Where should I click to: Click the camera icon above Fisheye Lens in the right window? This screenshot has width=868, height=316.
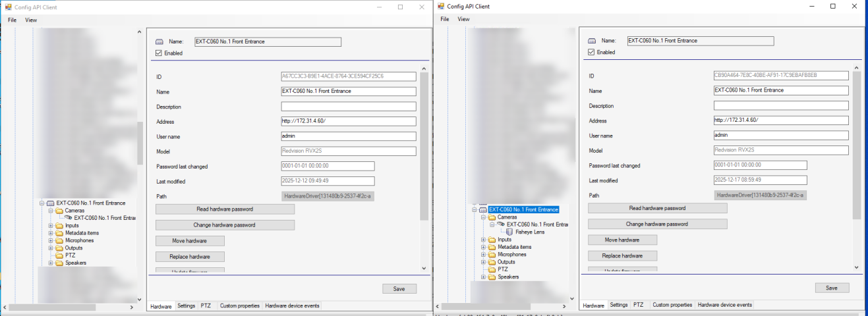pos(501,224)
